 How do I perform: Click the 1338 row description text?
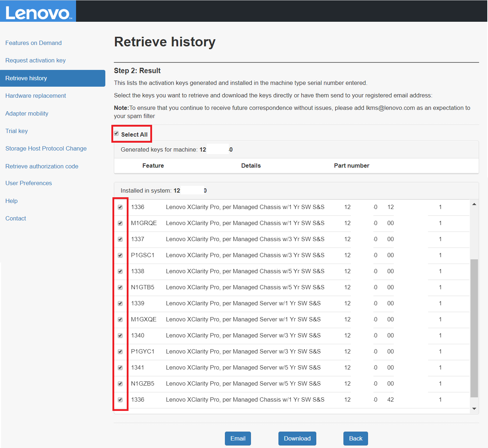tap(245, 271)
